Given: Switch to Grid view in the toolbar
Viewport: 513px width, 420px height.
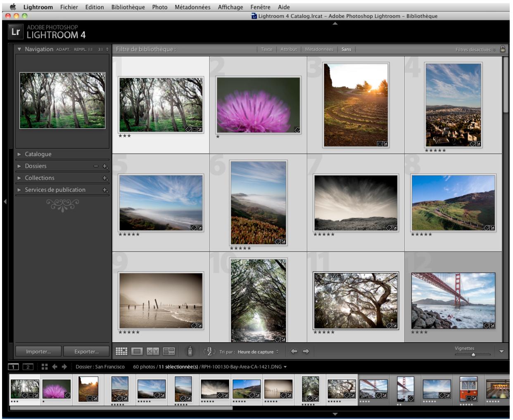Looking at the screenshot, I should coord(121,351).
